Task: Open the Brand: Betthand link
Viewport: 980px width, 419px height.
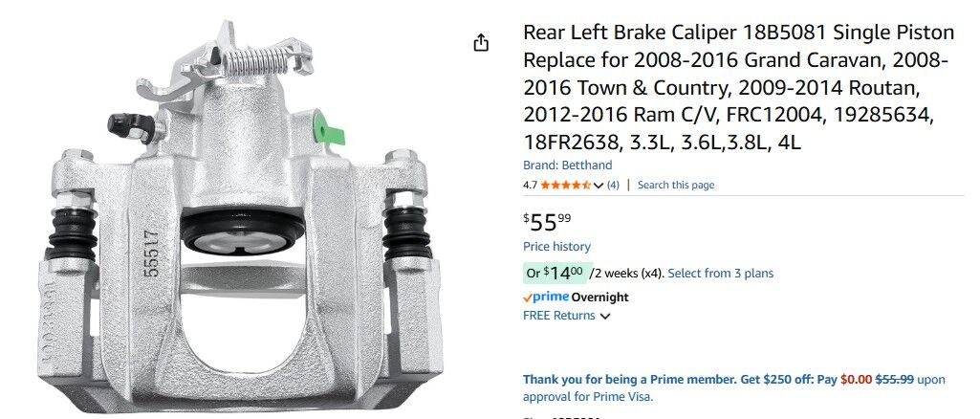Action: point(567,165)
